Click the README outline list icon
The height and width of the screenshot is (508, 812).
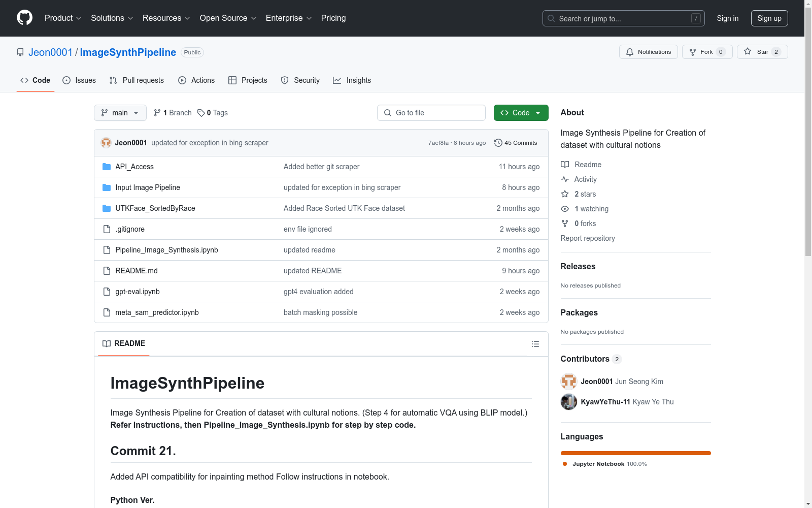pos(535,344)
